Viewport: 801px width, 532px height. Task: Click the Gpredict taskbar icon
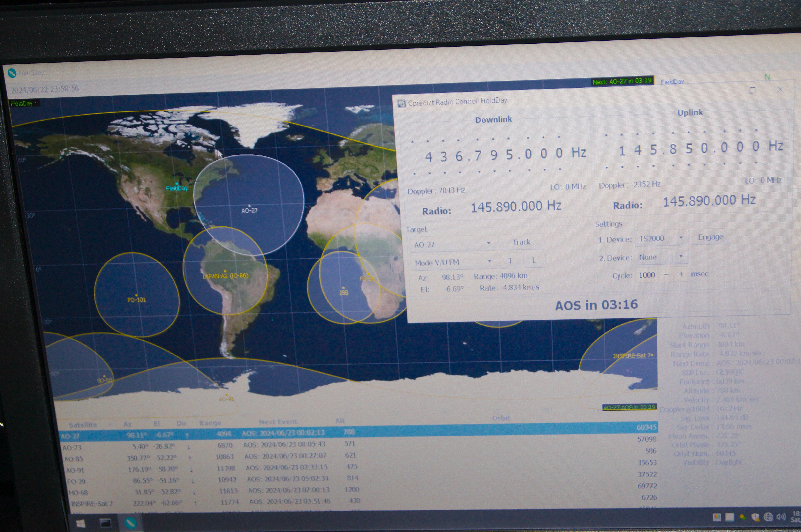click(x=131, y=523)
